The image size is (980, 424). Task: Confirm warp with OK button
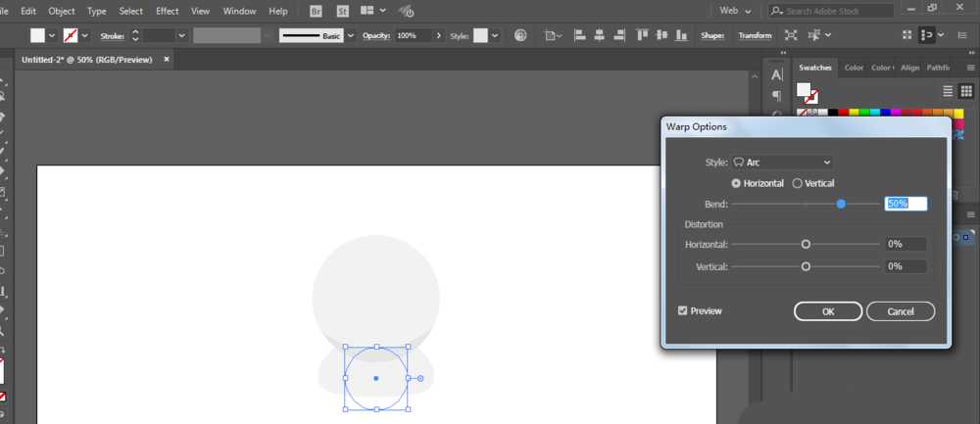pyautogui.click(x=828, y=311)
